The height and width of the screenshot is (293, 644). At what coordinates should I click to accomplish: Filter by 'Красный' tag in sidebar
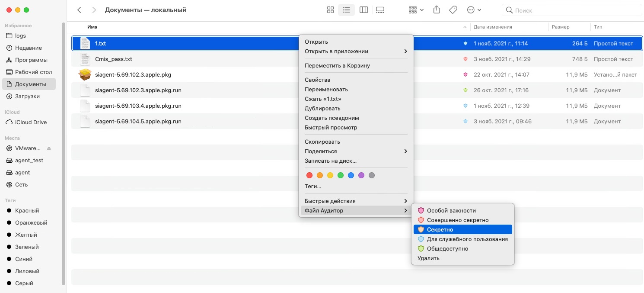27,210
